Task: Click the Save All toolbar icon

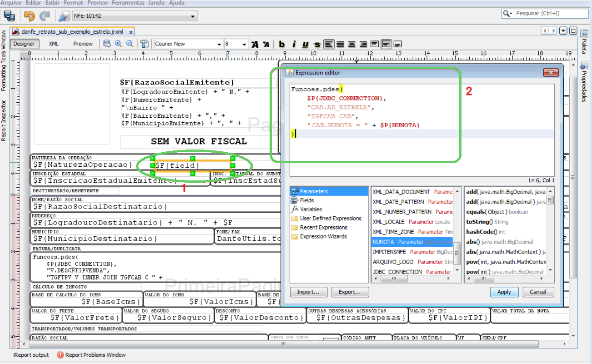Action: click(10, 16)
